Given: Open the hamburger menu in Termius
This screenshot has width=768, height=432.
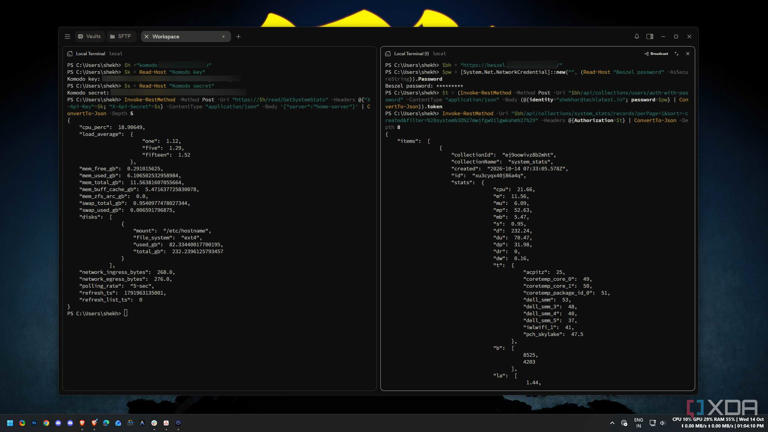Looking at the screenshot, I should [67, 36].
